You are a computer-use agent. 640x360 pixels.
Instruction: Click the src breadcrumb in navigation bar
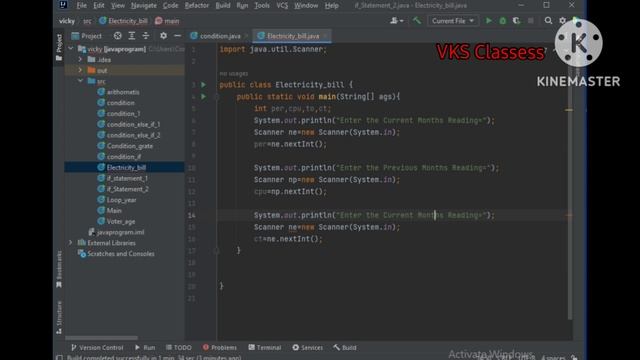pyautogui.click(x=87, y=21)
